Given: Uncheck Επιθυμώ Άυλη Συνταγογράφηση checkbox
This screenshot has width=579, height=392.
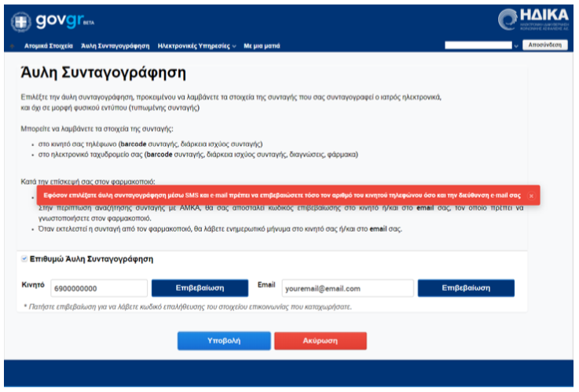Looking at the screenshot, I should pyautogui.click(x=24, y=258).
